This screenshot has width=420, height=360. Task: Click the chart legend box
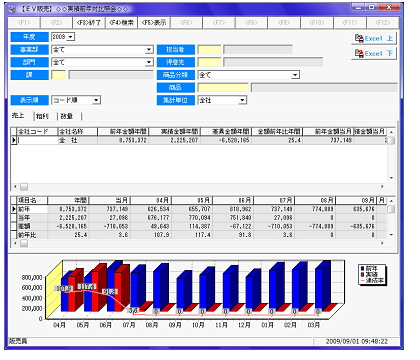373,275
